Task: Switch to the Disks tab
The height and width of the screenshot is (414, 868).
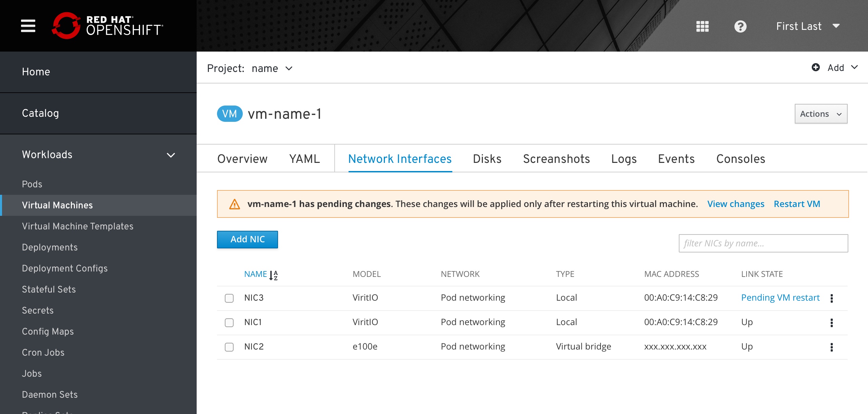Action: pos(487,158)
